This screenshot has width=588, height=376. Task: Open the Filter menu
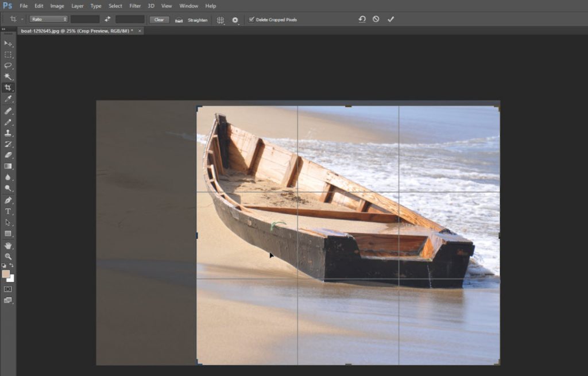[135, 6]
